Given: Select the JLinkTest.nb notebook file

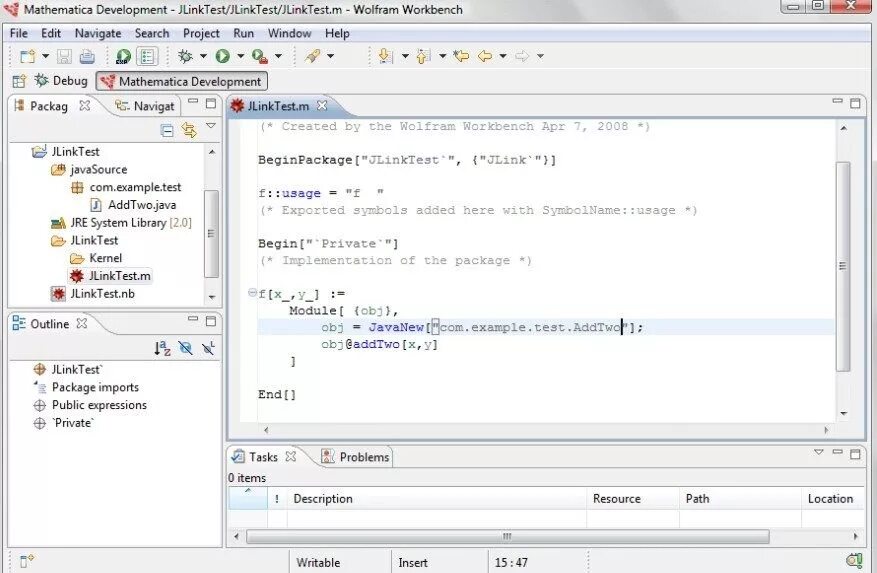Looking at the screenshot, I should pyautogui.click(x=93, y=294).
